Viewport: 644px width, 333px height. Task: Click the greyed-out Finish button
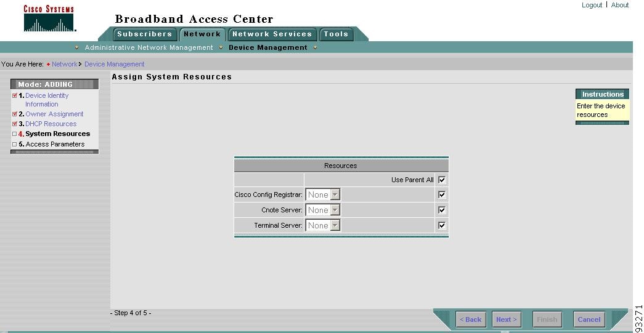tap(547, 319)
